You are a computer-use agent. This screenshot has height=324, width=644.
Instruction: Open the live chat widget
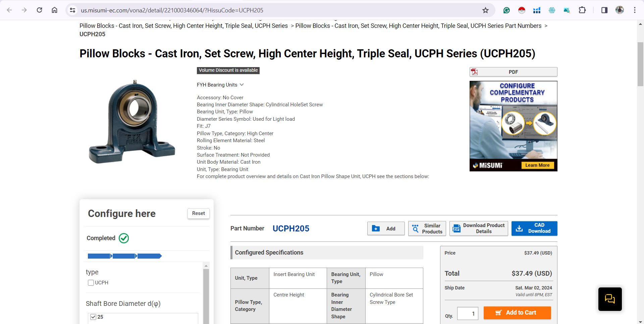pyautogui.click(x=610, y=299)
